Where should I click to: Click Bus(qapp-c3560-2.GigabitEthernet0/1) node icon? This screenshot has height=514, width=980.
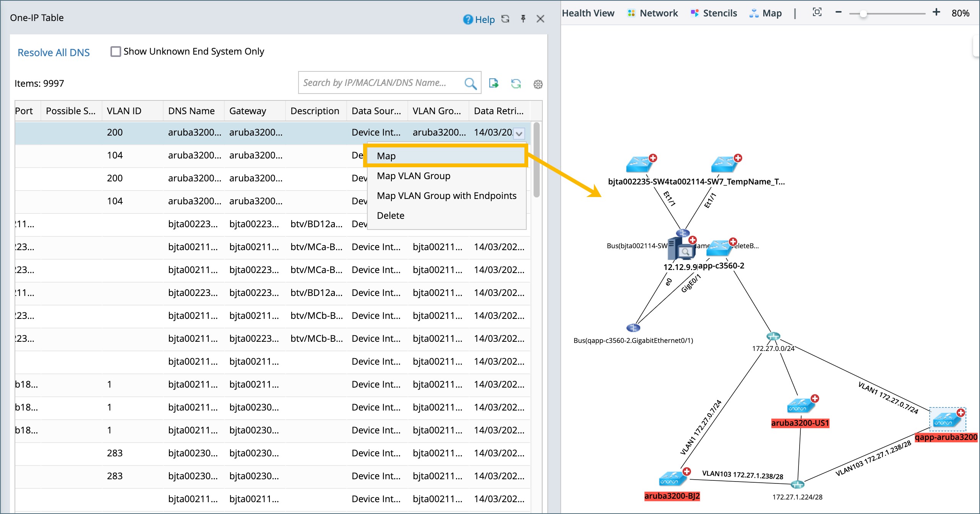pyautogui.click(x=633, y=328)
